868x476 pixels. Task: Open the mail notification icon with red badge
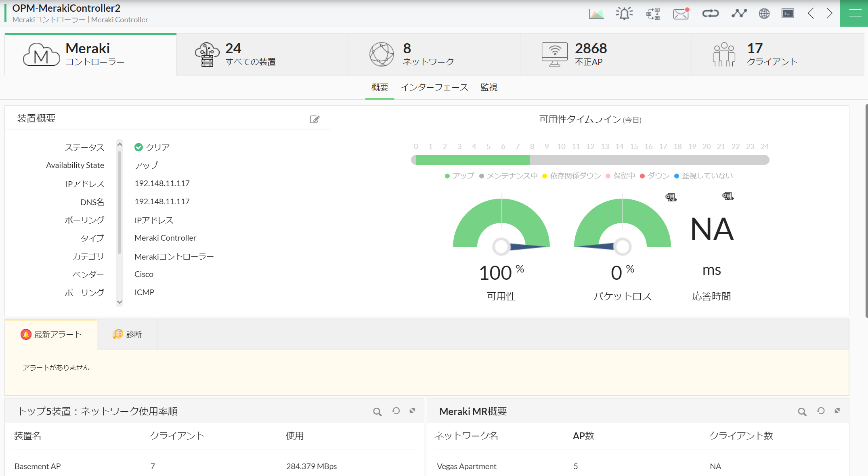point(681,13)
